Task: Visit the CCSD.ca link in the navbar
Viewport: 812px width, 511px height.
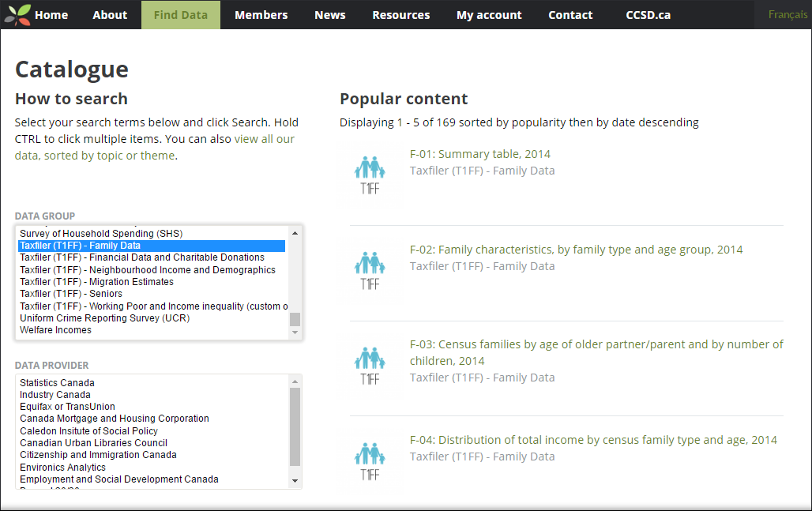Action: (648, 15)
